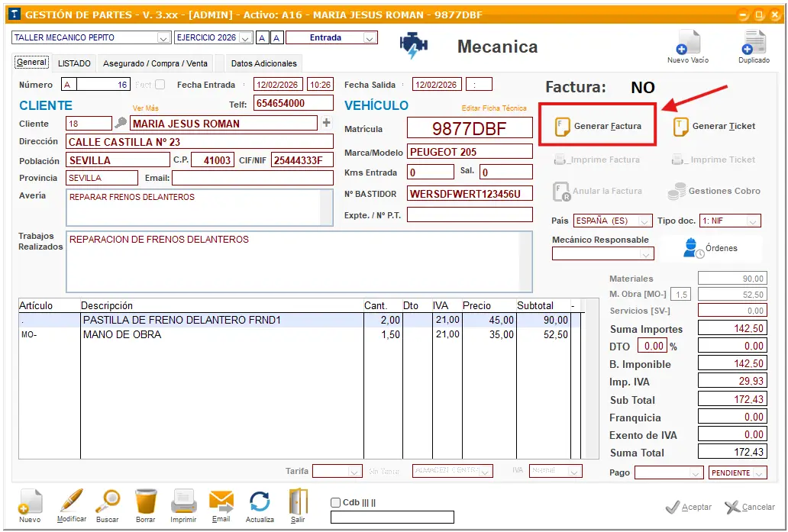Click the Avería text area
Image resolution: width=788 pixels, height=532 pixels.
point(199,208)
